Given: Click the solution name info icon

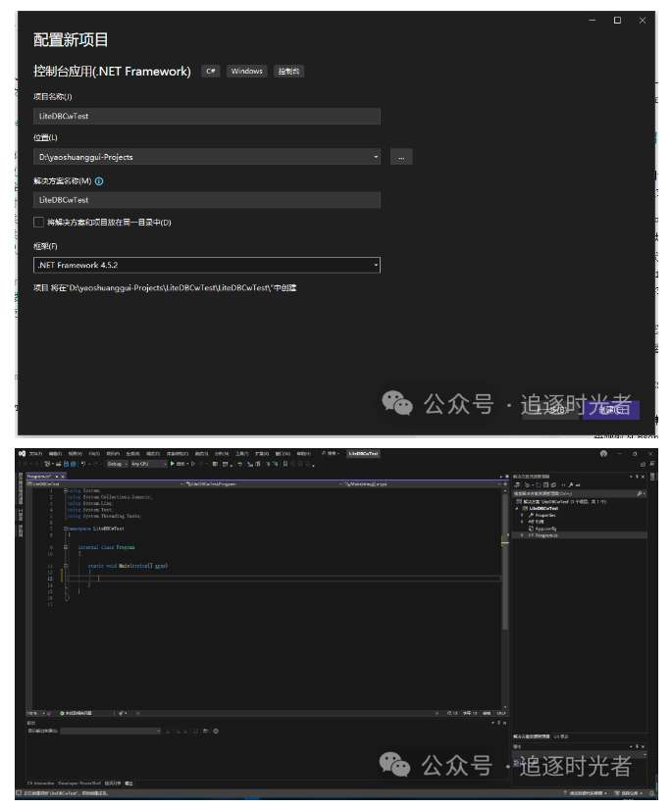Looking at the screenshot, I should [99, 181].
